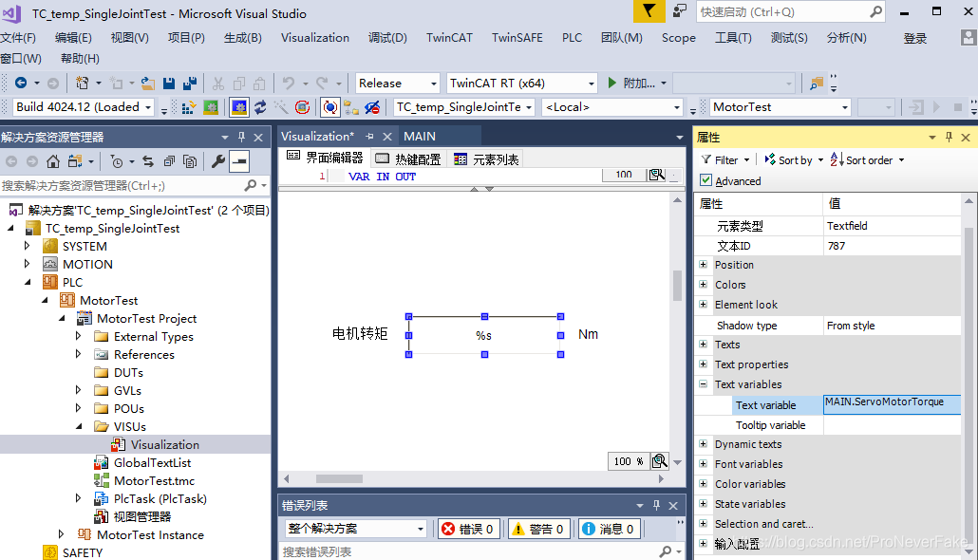The height and width of the screenshot is (560, 978).
Task: Collapse the Text variables property group
Action: [x=703, y=384]
